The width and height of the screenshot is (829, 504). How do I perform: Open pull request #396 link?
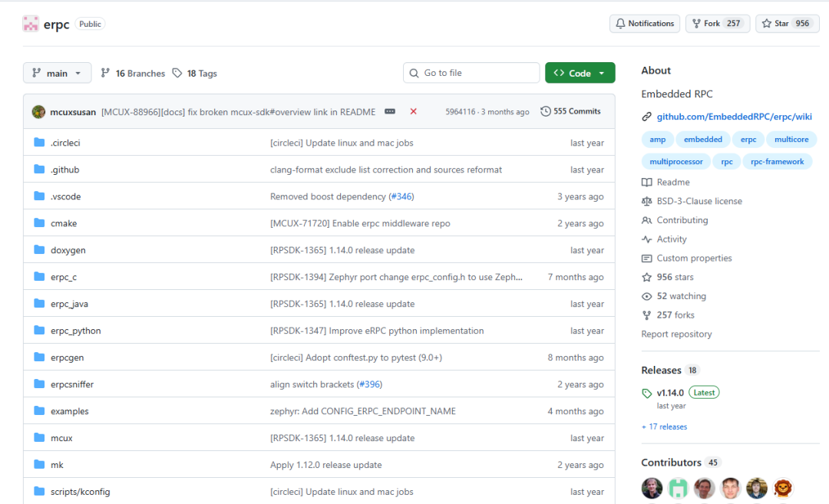[x=369, y=384]
